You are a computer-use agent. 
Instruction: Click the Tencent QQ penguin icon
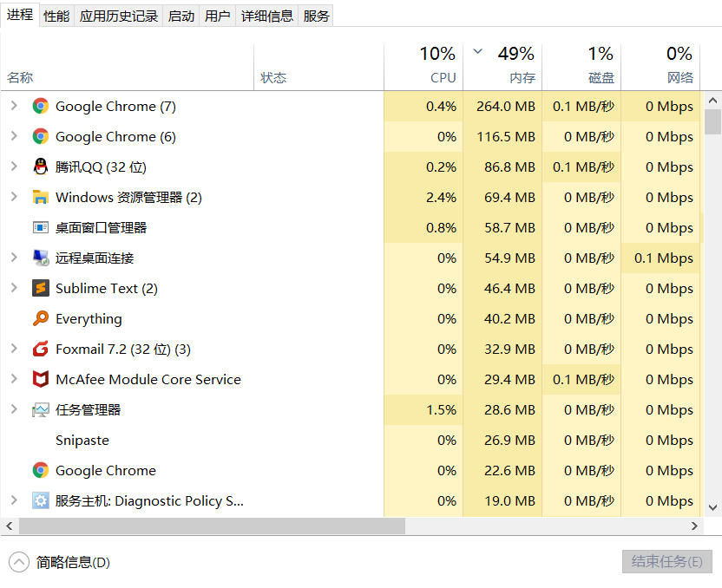point(41,167)
